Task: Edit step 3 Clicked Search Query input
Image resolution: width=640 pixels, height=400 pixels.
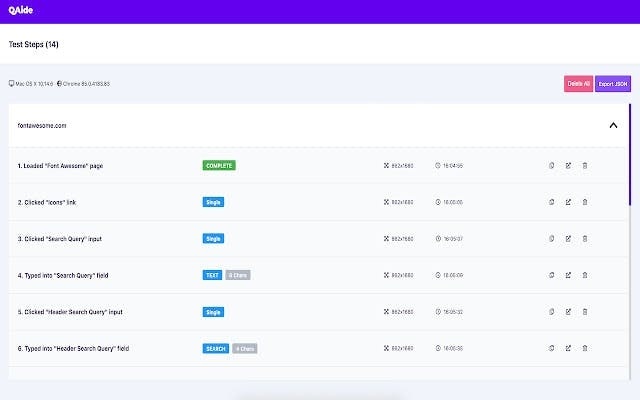Action: click(x=568, y=239)
